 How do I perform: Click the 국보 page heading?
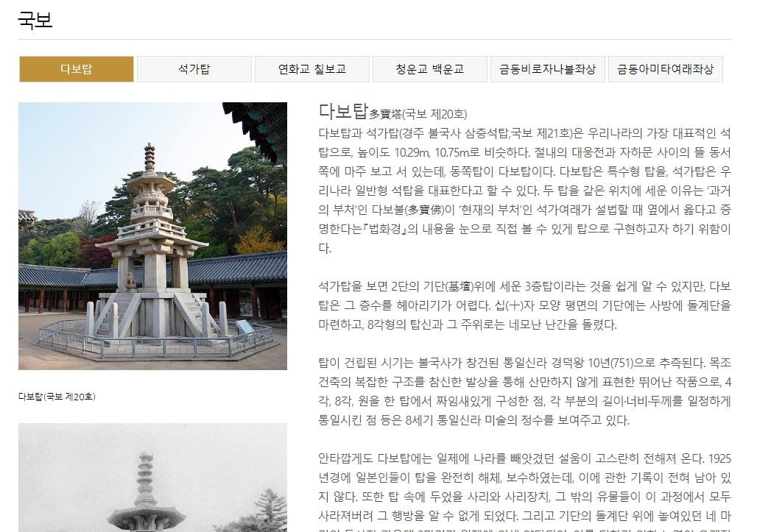pyautogui.click(x=35, y=21)
